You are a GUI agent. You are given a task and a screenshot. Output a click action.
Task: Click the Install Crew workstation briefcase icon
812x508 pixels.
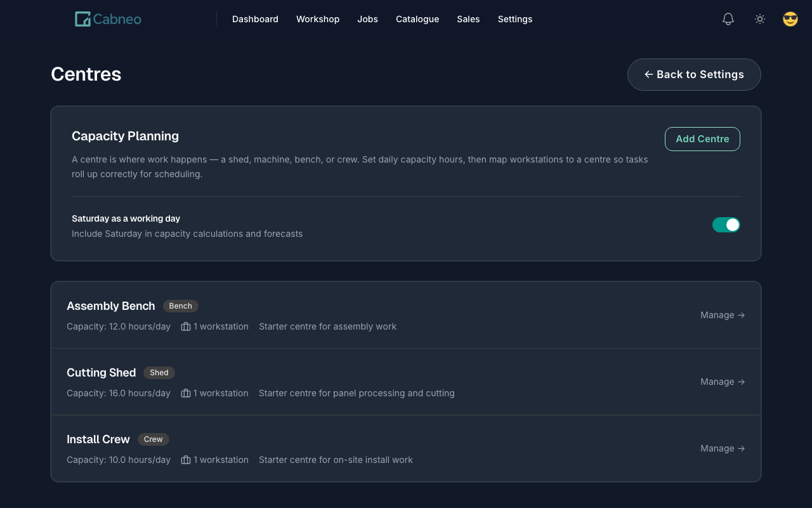tap(186, 460)
